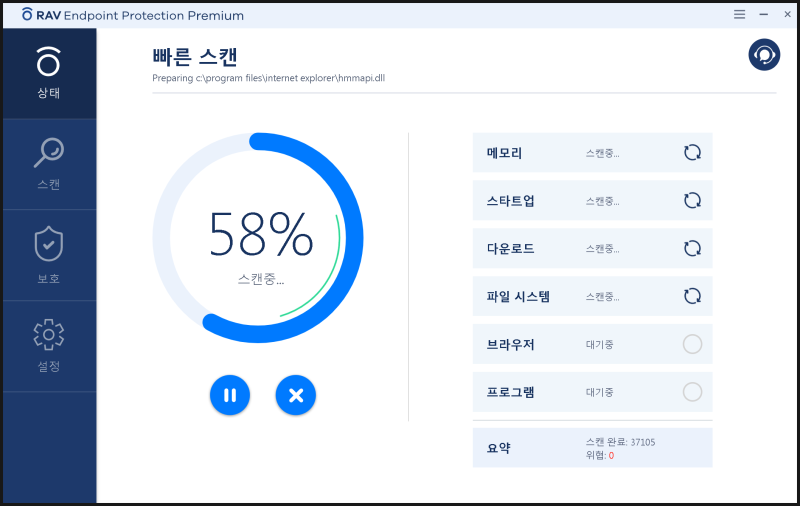800x506 pixels.
Task: Open the 상태 status tab in sidebar
Action: pyautogui.click(x=49, y=73)
